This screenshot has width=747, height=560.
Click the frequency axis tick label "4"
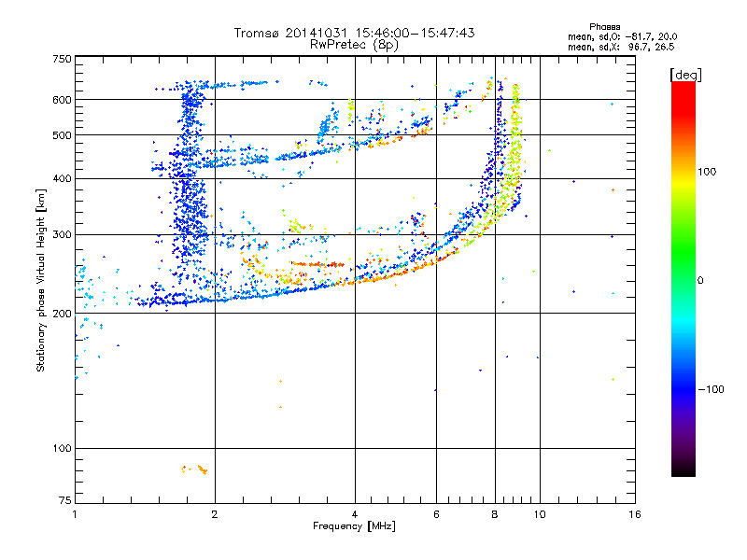pyautogui.click(x=355, y=514)
